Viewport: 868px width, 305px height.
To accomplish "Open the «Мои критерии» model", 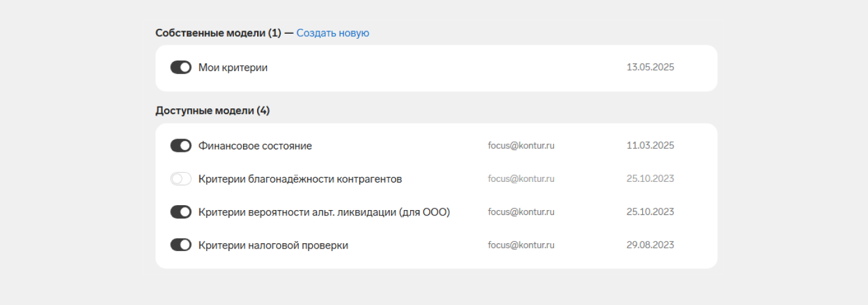I will click(233, 67).
